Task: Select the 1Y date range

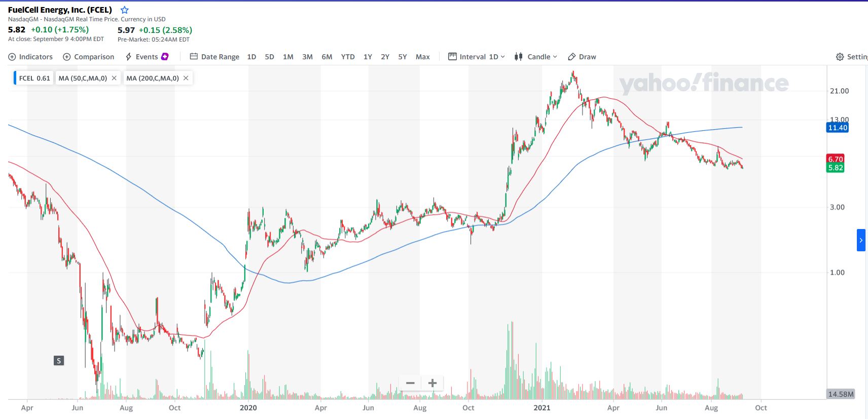Action: (368, 57)
